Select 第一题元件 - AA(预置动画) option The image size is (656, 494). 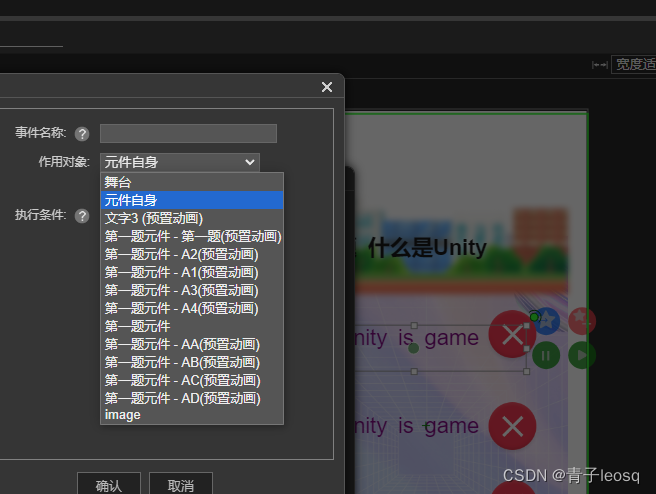tap(192, 344)
